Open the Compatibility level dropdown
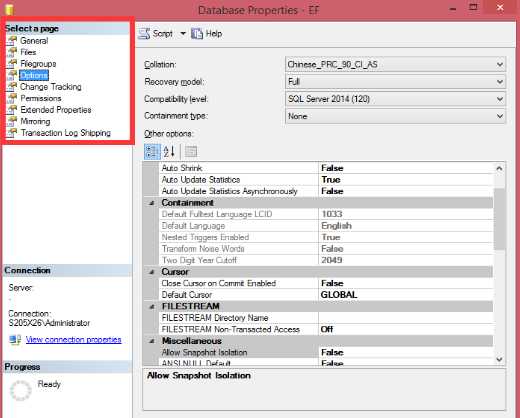Viewport: 520px width, 418px height. [x=395, y=99]
